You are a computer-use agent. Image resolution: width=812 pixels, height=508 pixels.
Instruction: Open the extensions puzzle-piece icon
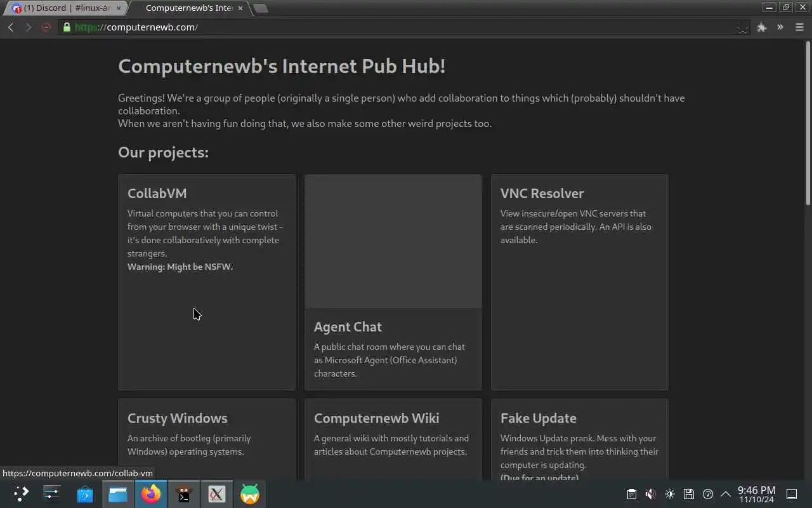[762, 27]
